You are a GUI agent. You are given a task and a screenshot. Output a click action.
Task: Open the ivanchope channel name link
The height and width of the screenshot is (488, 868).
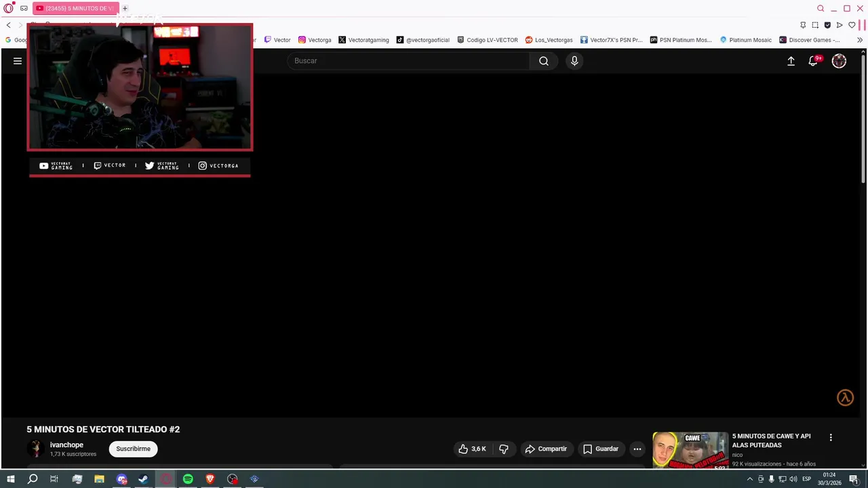coord(66,445)
